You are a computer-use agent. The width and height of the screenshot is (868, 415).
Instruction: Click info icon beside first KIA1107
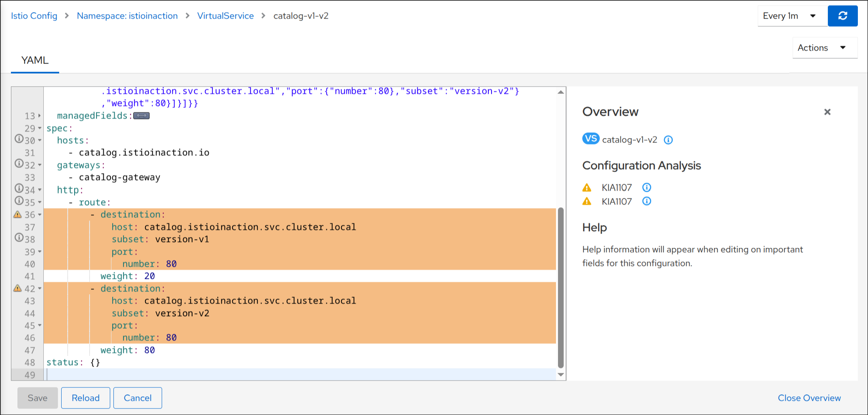point(647,187)
